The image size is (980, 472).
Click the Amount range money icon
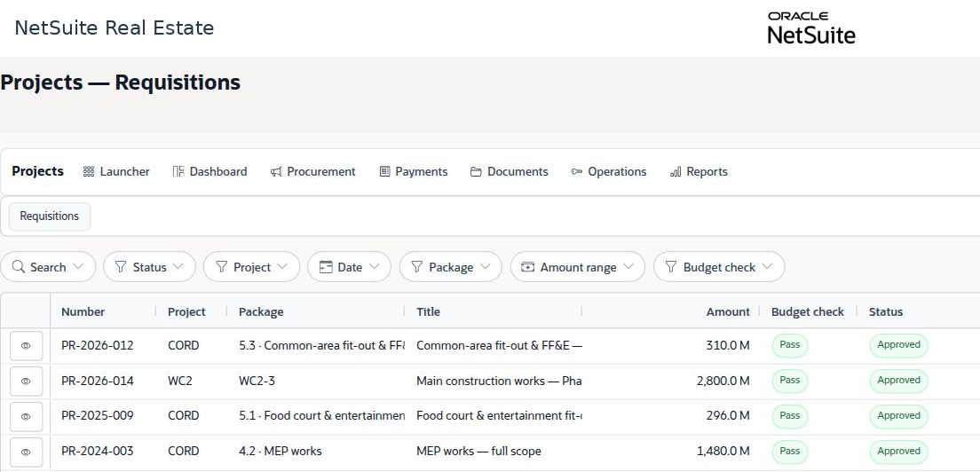pyautogui.click(x=528, y=267)
